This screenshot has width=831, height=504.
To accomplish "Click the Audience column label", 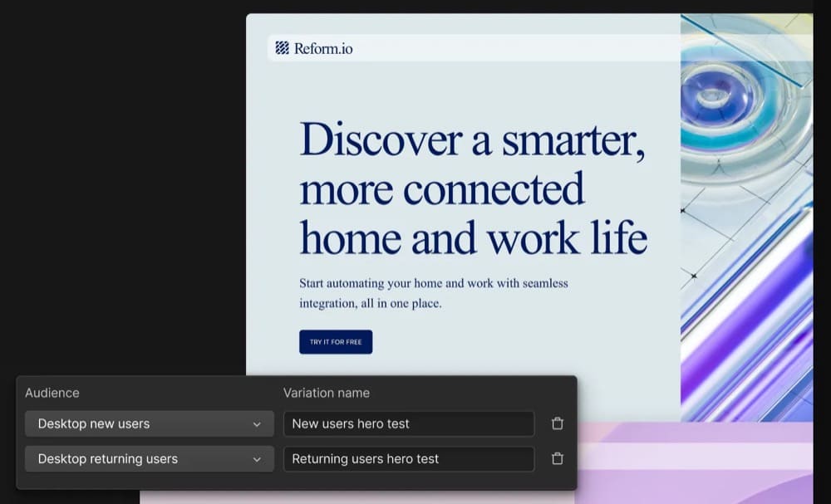I will [x=52, y=393].
